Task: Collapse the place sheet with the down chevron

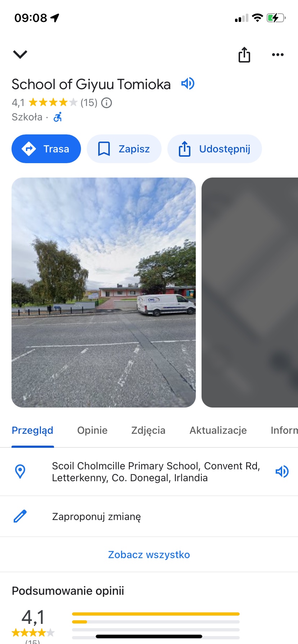Action: pos(20,55)
